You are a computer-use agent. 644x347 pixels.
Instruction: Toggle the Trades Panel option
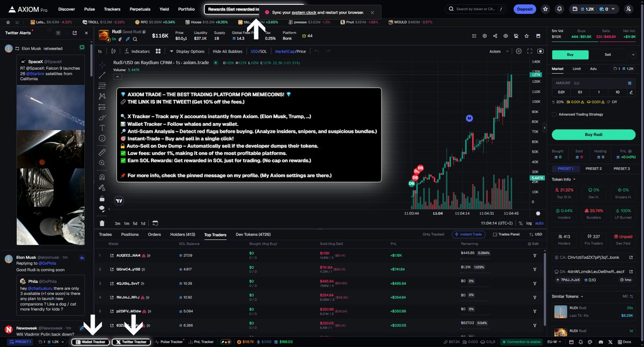506,235
